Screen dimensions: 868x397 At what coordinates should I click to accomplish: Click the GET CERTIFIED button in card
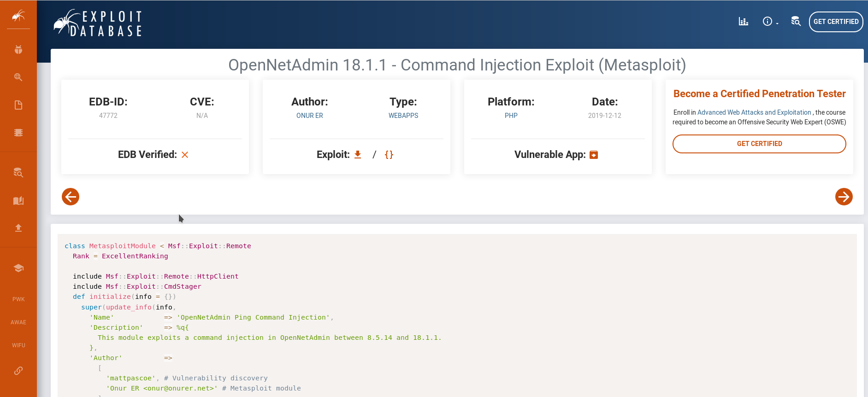pos(759,144)
